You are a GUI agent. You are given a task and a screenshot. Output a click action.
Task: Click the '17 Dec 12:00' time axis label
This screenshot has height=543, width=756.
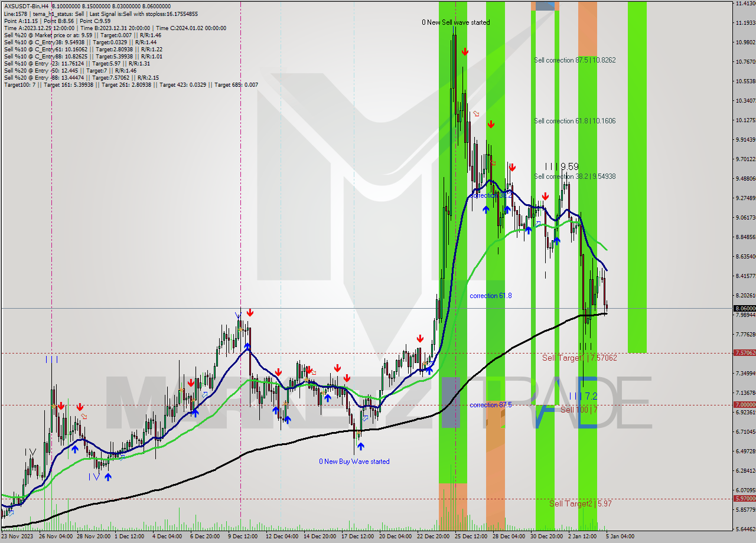coord(358,537)
